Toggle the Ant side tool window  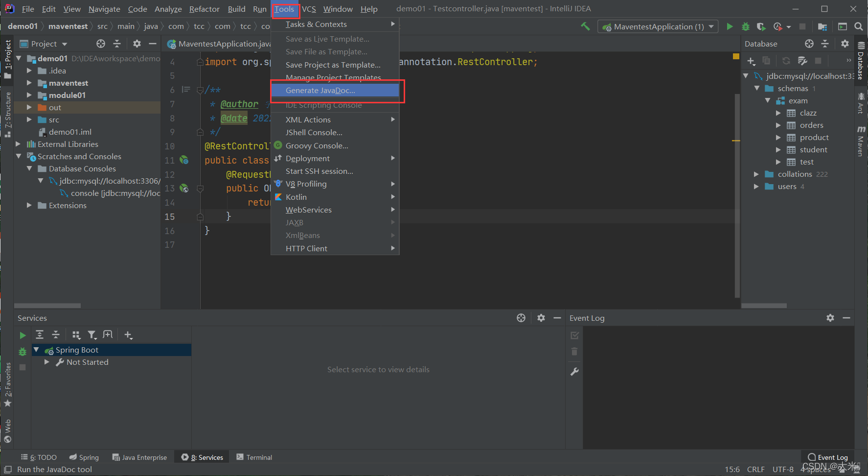tap(861, 103)
